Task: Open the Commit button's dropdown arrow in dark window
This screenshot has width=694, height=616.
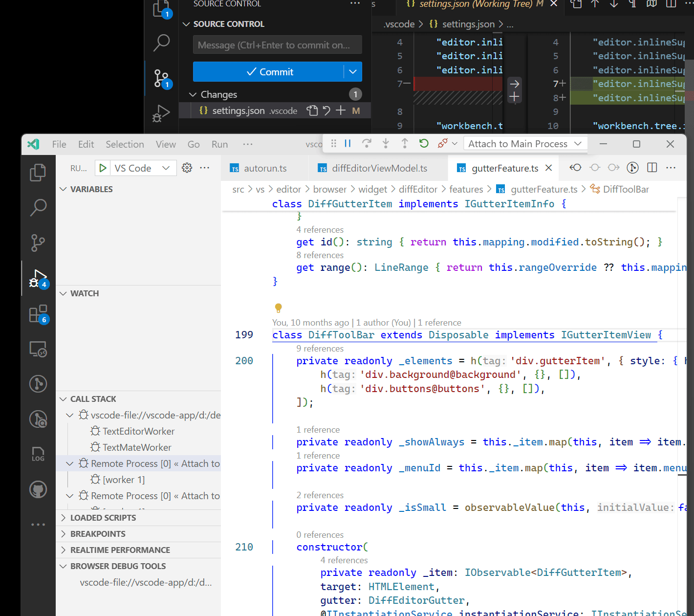Action: coord(353,72)
